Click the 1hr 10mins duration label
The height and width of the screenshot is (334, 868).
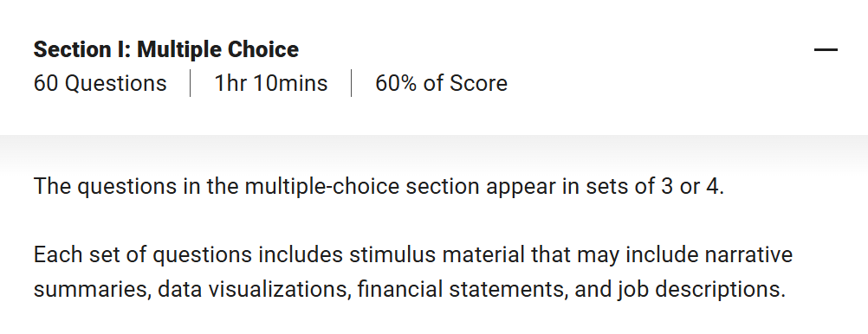270,83
